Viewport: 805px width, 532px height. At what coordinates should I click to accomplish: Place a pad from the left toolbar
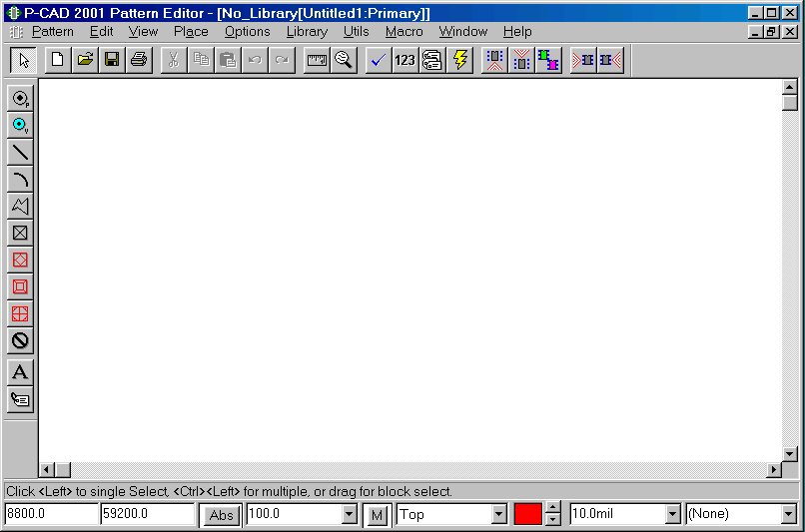[x=20, y=98]
